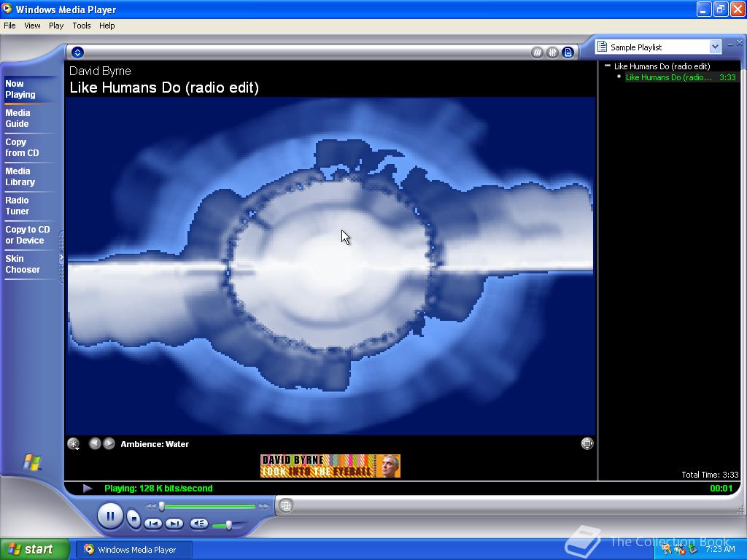
Task: Mute the audio with speaker button
Action: (199, 524)
